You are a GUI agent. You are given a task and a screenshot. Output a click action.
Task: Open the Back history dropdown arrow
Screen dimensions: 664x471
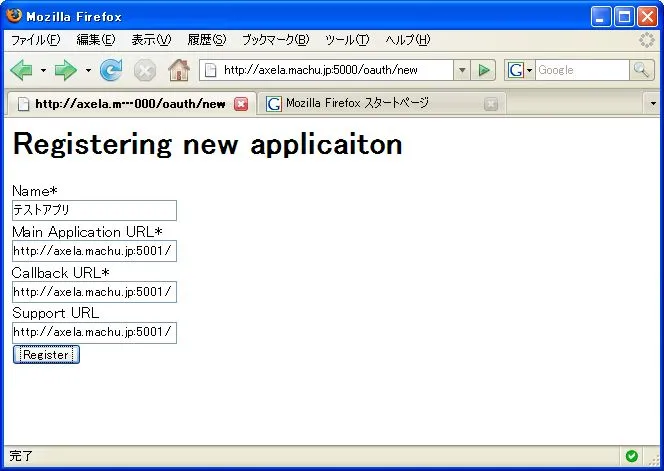coord(43,70)
